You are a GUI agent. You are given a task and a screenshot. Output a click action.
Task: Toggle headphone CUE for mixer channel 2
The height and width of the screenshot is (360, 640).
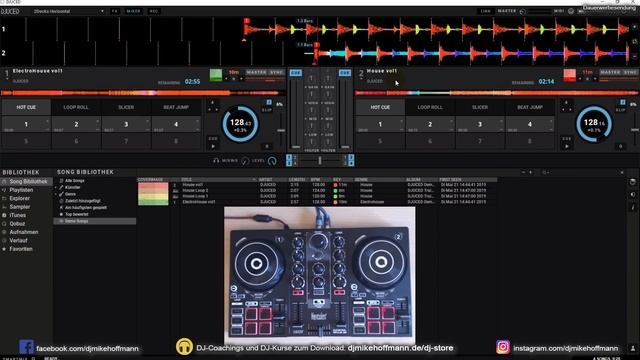pyautogui.click(x=345, y=73)
